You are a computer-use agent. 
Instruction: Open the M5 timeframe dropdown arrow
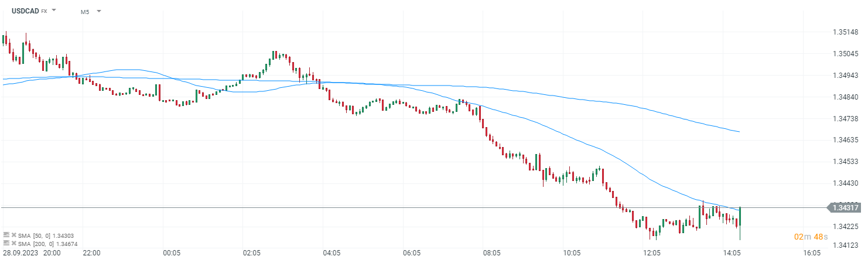click(x=98, y=11)
